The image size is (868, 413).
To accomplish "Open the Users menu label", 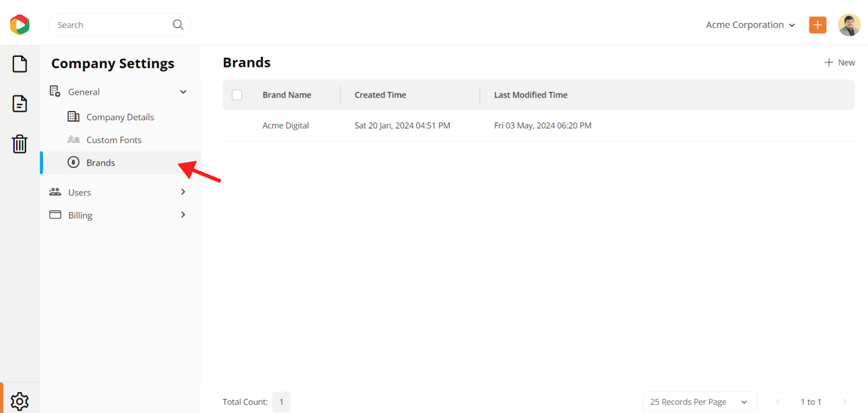I will [80, 192].
